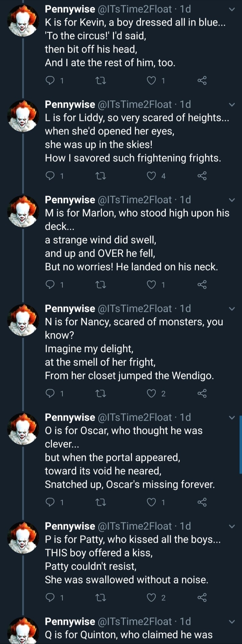
Task: Retweet the Patty kiss tweet
Action: (x=101, y=597)
